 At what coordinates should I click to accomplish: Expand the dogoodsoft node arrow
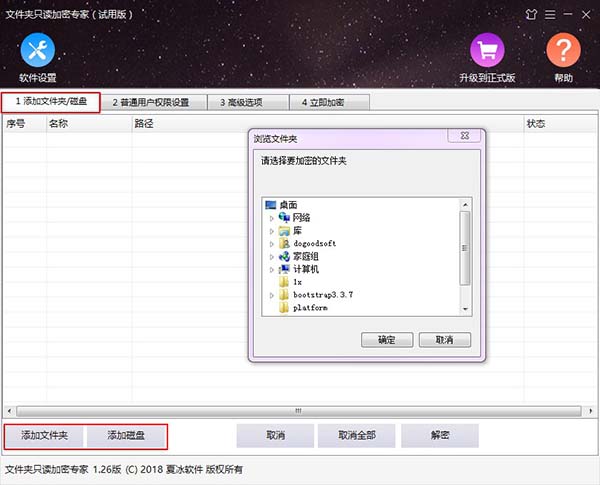(x=271, y=244)
